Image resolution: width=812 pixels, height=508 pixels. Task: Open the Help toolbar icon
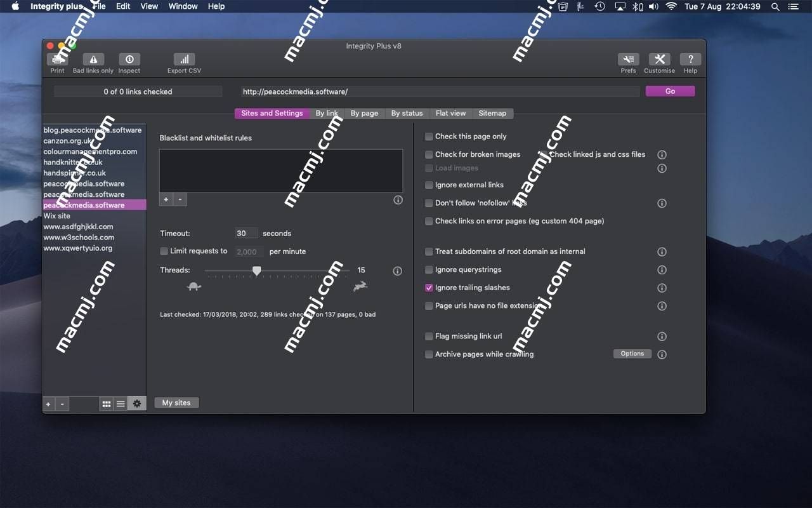pos(690,60)
